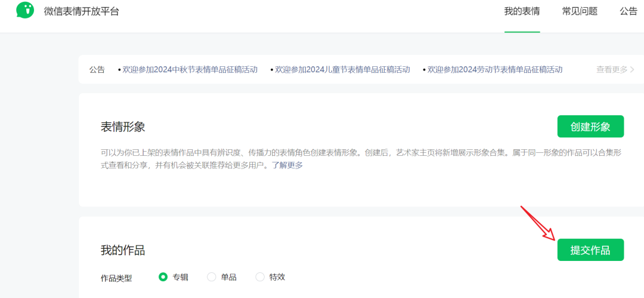Viewport: 644px width, 298px height.
Task: Select the 专辑 work type radio
Action: point(163,277)
